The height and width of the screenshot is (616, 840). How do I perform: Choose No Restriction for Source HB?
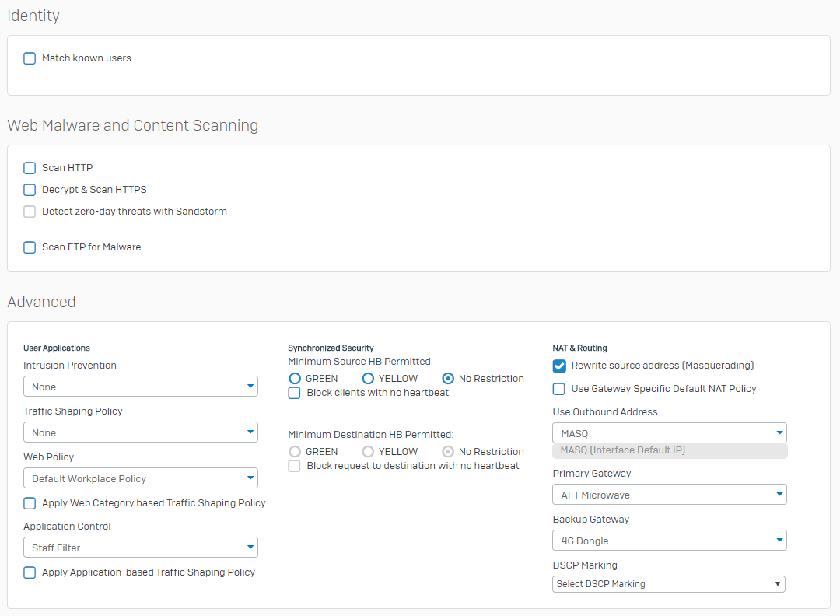click(448, 379)
